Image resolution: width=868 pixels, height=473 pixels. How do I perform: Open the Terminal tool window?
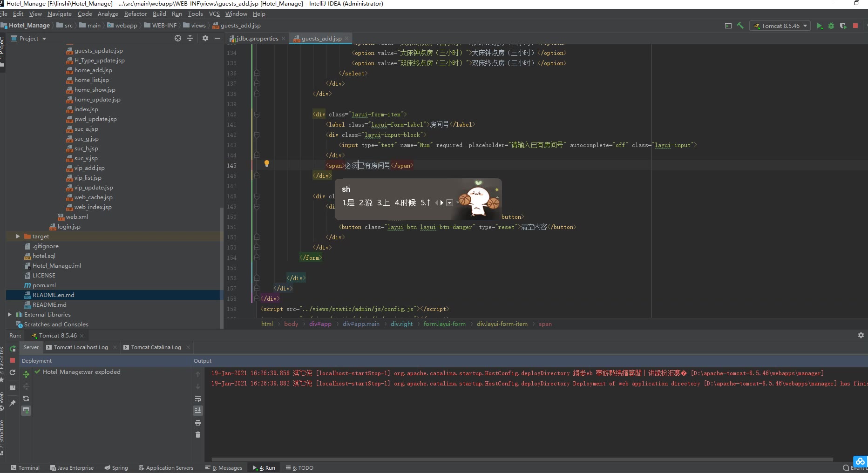[x=25, y=467]
